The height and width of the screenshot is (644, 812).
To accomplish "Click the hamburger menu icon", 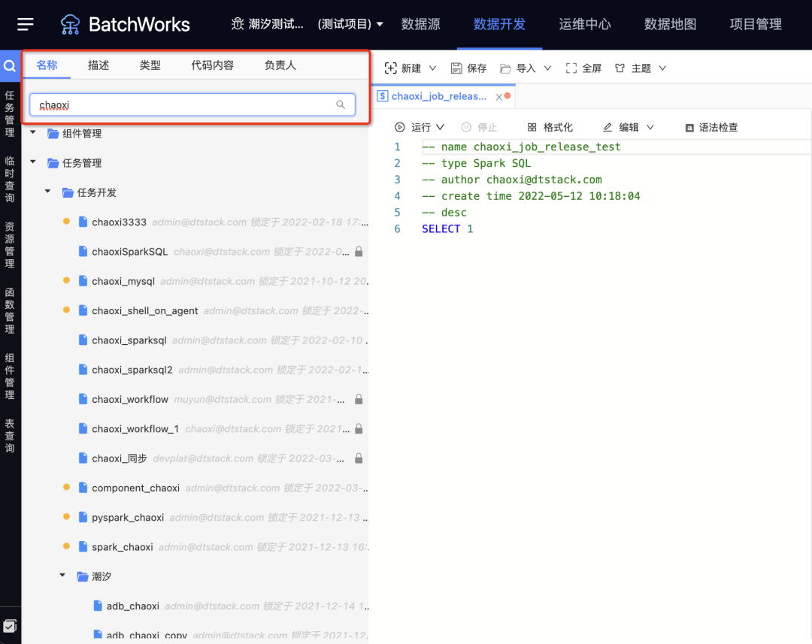I will [x=26, y=24].
